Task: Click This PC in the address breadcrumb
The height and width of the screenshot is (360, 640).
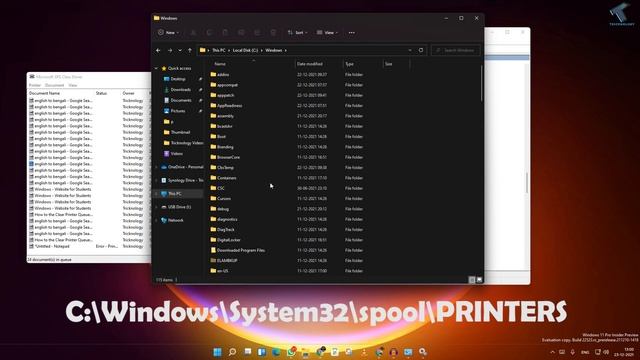Action: (x=219, y=50)
